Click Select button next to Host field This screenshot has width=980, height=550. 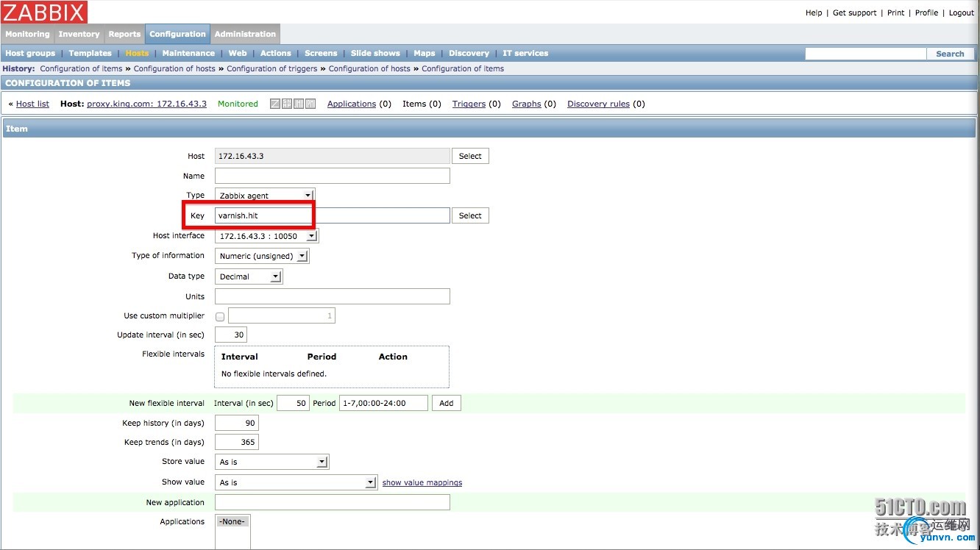coord(470,156)
